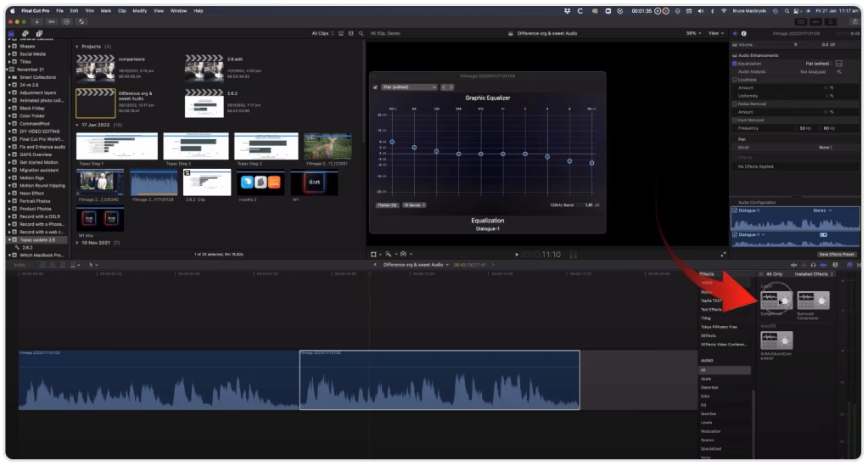The image size is (868, 466).
Task: Enable the Loudness checkbox
Action: (x=735, y=80)
